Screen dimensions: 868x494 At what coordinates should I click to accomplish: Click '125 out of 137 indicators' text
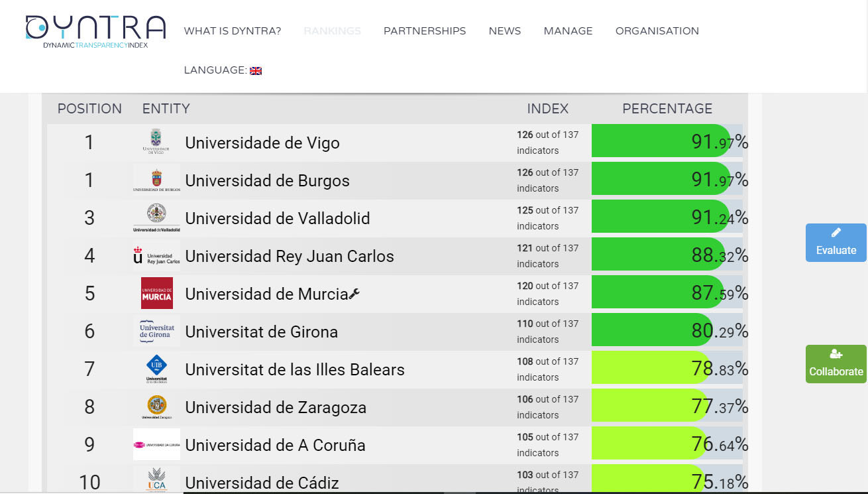pos(548,218)
